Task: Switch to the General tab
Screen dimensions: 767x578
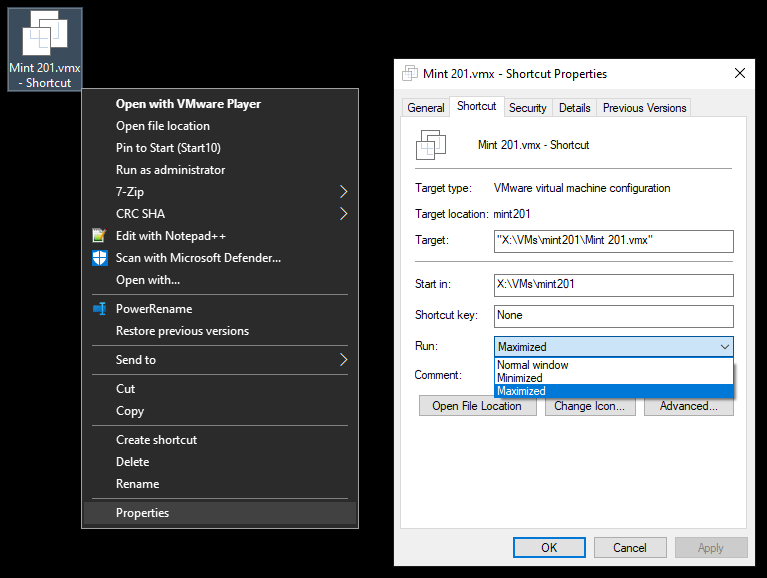Action: coord(426,108)
